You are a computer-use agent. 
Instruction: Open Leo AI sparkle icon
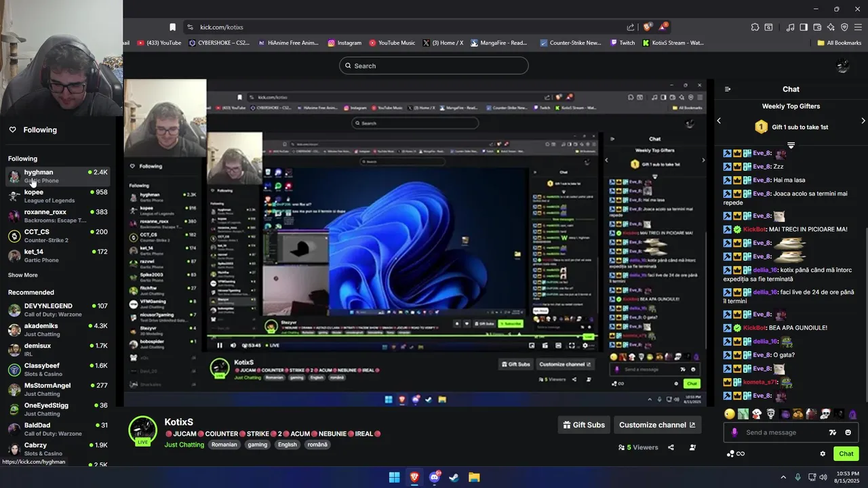(x=831, y=27)
